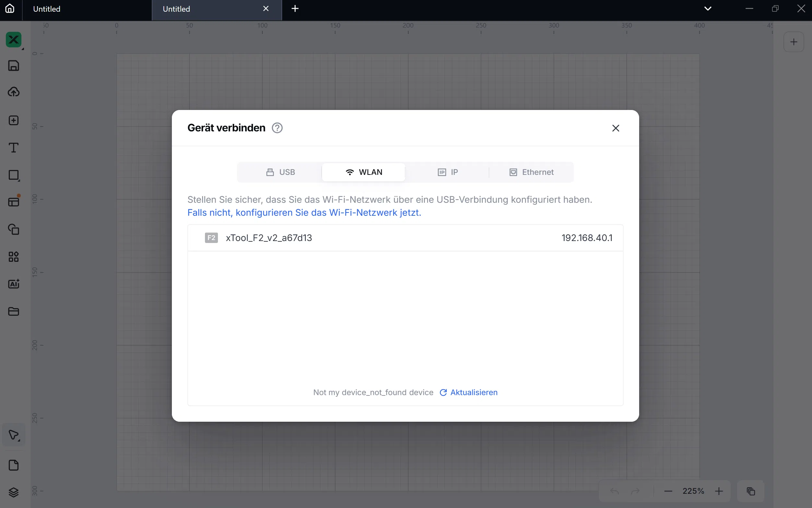The width and height of the screenshot is (812, 508).
Task: Open the layers icon at bottom left
Action: click(13, 492)
